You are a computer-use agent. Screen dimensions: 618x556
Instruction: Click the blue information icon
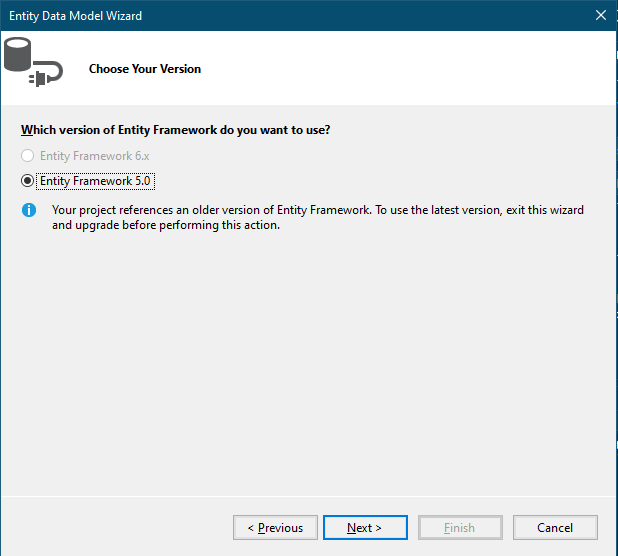coord(29,210)
